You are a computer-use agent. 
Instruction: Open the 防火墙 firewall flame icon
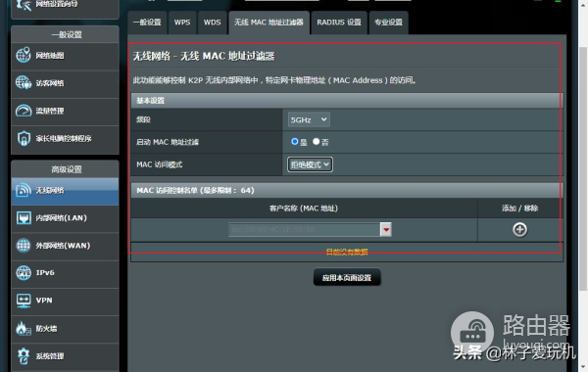point(24,328)
